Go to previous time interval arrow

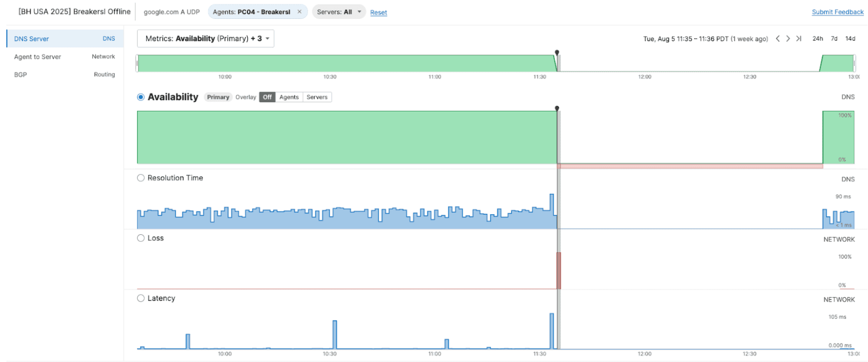[x=778, y=38]
